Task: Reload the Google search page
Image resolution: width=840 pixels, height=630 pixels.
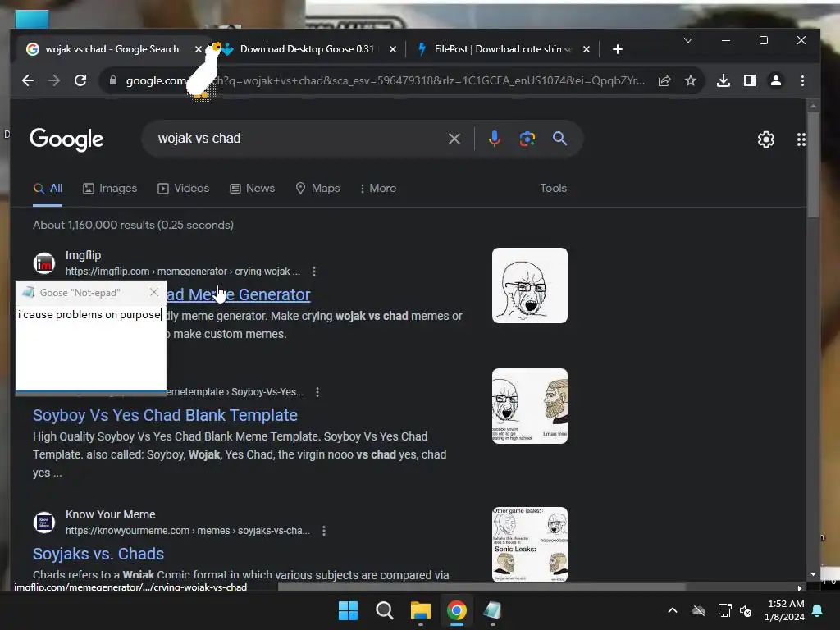Action: pyautogui.click(x=80, y=80)
